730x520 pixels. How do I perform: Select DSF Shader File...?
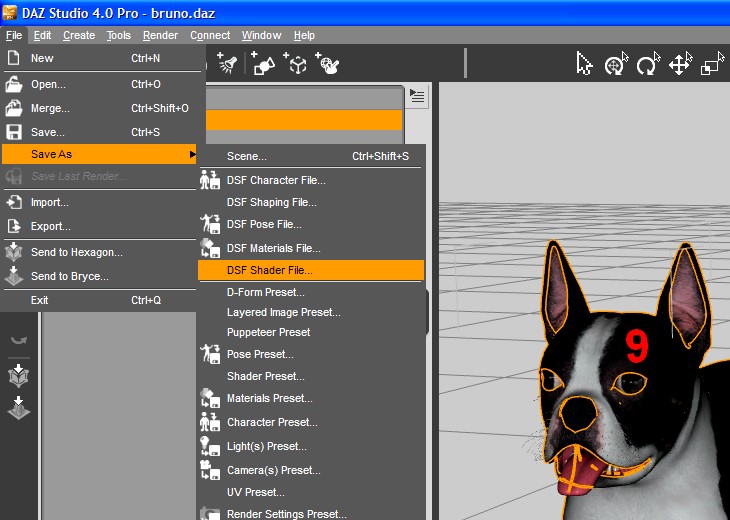[311, 270]
